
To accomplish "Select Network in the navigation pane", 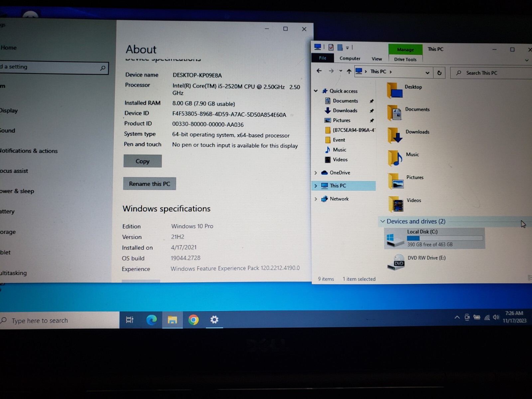I will [x=339, y=199].
